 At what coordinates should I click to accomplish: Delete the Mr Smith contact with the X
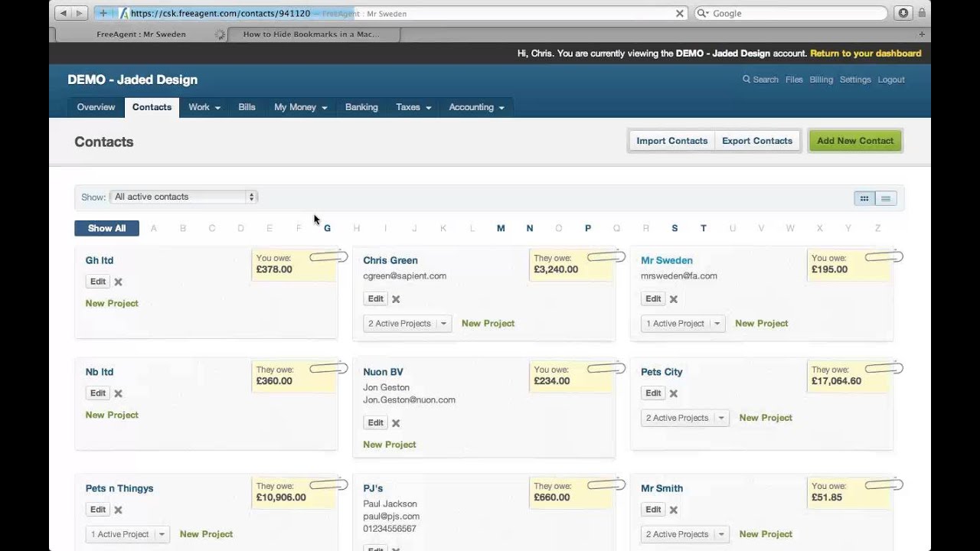pyautogui.click(x=674, y=510)
